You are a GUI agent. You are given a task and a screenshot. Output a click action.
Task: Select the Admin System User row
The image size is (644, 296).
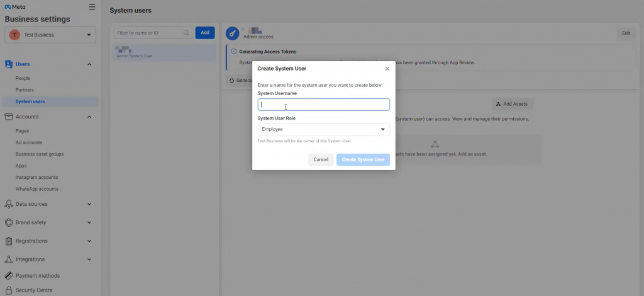(164, 53)
